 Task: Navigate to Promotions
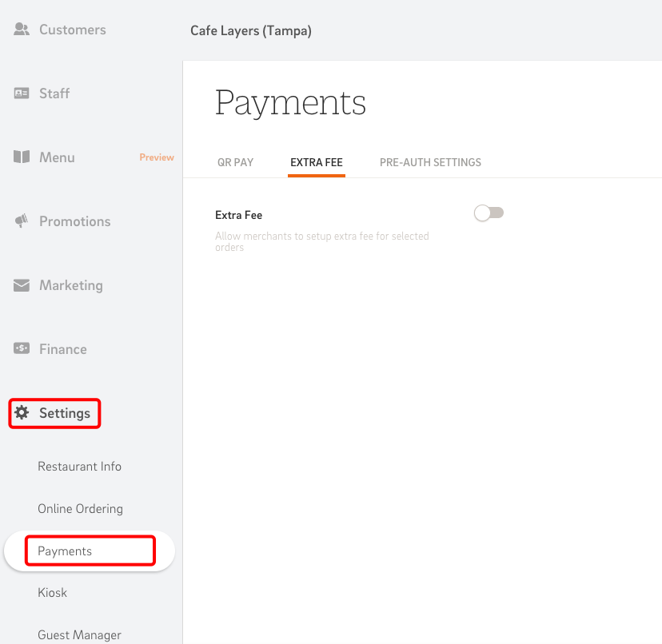click(74, 221)
